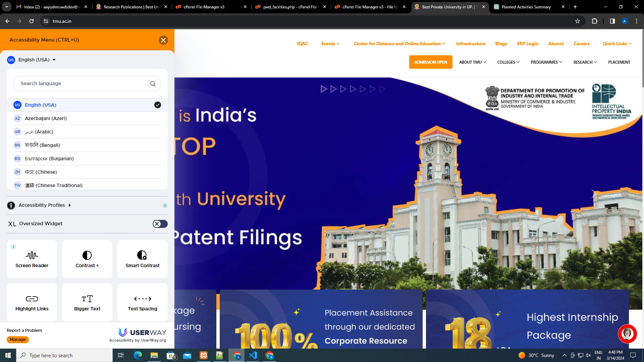
Task: Choose Azerbaijani (Azeri) language
Action: point(46,118)
